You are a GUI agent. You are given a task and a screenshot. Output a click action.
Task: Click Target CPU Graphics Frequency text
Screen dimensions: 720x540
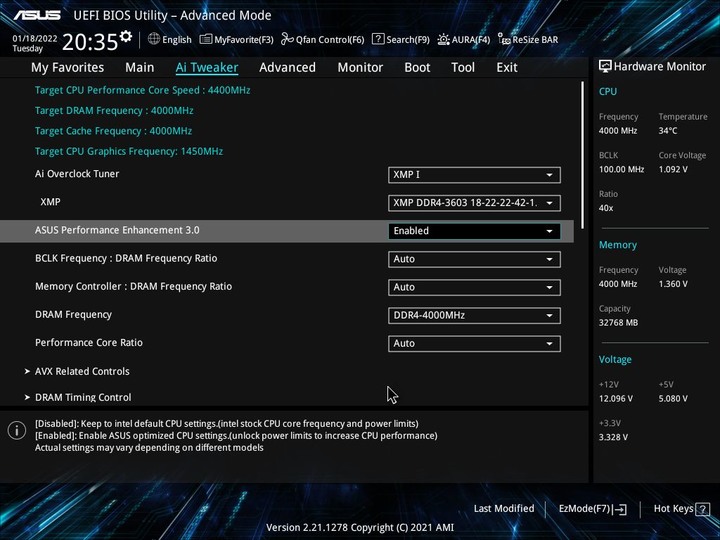(x=129, y=152)
